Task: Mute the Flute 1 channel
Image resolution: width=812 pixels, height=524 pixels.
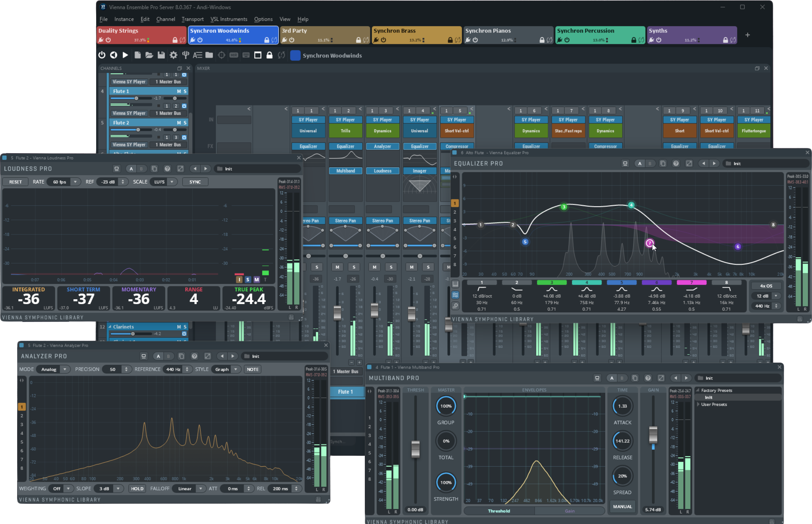Action: pyautogui.click(x=179, y=91)
